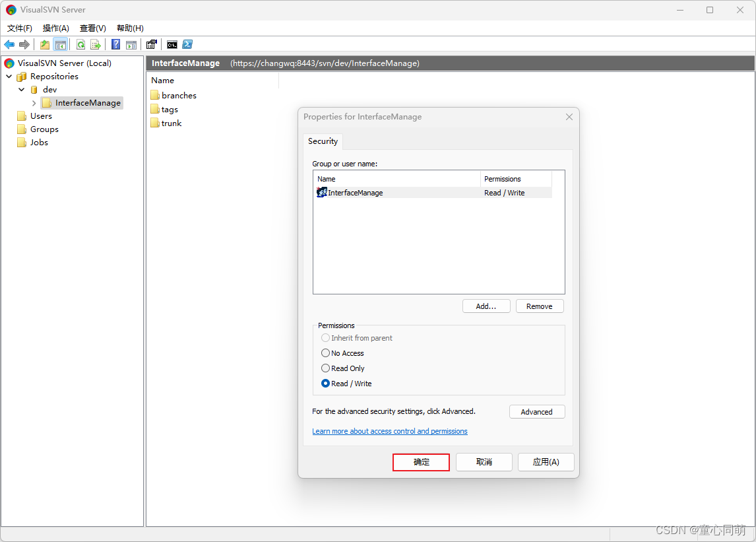Apply changes with 应用(A) button

pos(546,462)
